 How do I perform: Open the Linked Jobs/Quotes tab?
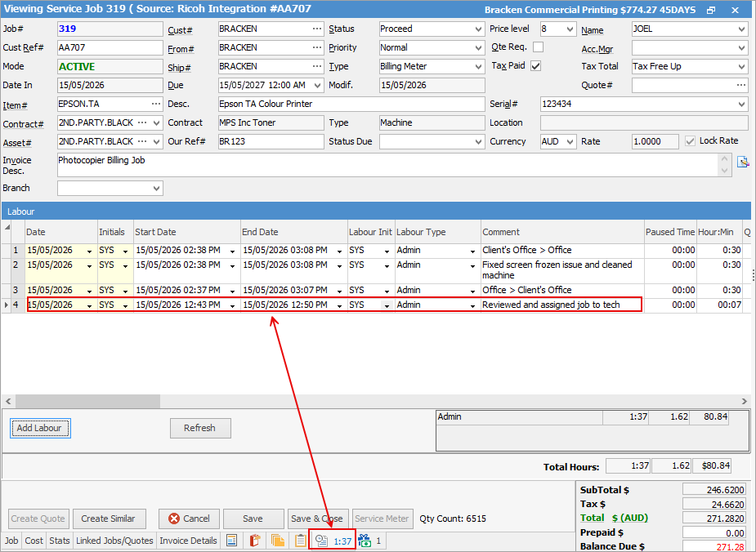tap(114, 541)
